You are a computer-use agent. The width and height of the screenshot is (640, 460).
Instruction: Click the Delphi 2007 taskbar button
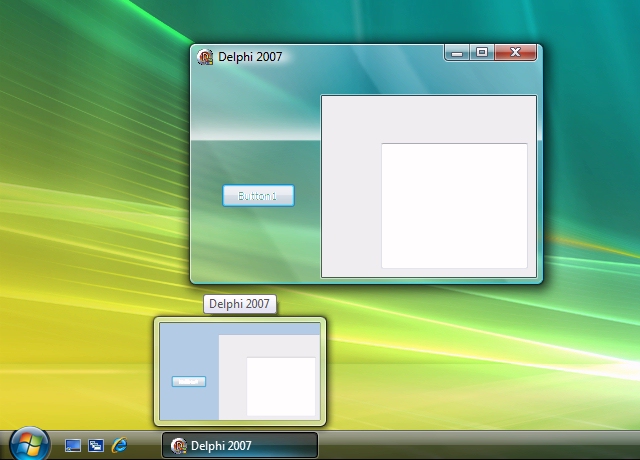point(240,445)
